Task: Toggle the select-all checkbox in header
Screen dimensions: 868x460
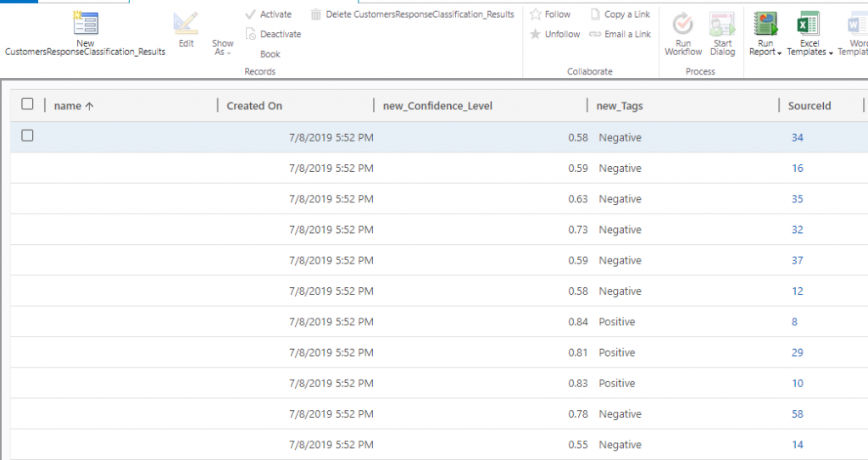Action: tap(27, 104)
